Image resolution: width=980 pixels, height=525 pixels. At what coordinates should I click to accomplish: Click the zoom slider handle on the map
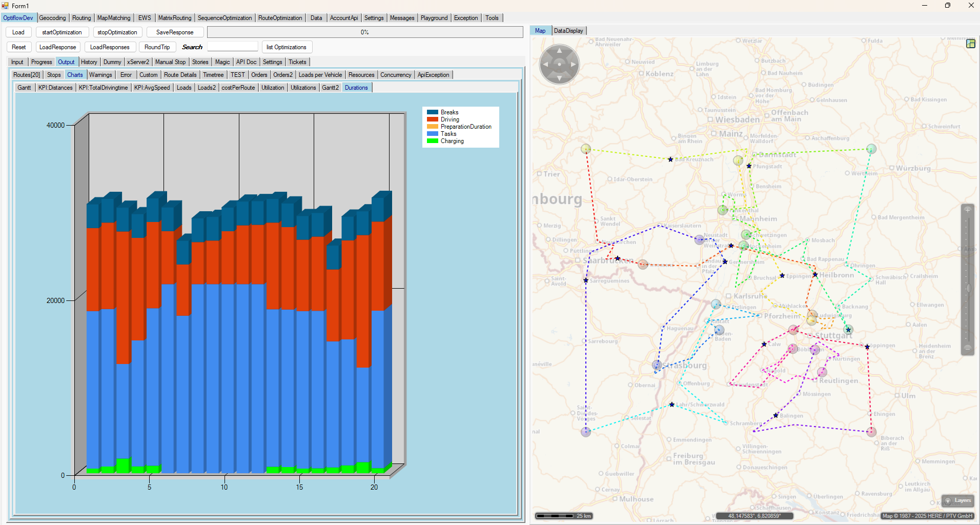[x=968, y=288]
